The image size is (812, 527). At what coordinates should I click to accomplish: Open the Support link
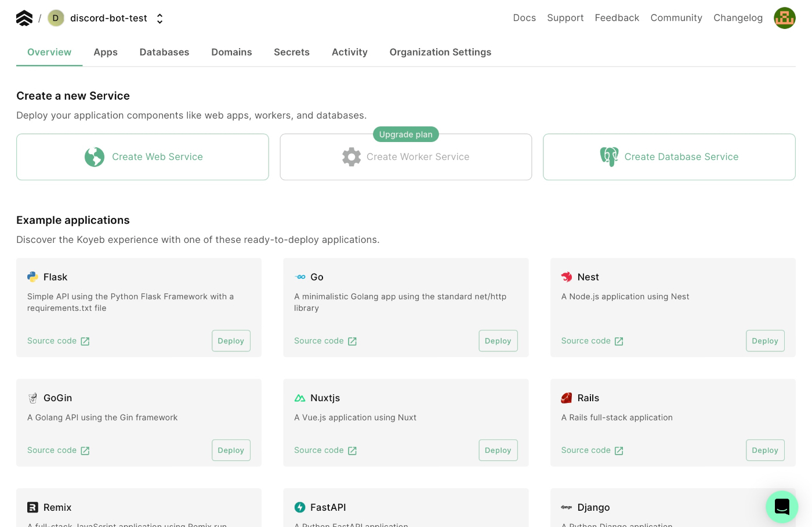pyautogui.click(x=565, y=18)
